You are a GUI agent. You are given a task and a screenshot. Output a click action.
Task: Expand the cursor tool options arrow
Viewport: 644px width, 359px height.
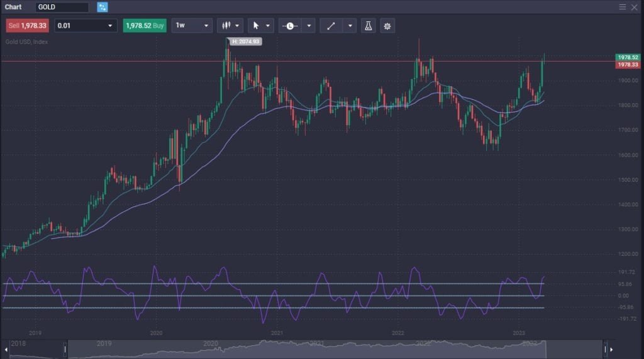tap(269, 26)
